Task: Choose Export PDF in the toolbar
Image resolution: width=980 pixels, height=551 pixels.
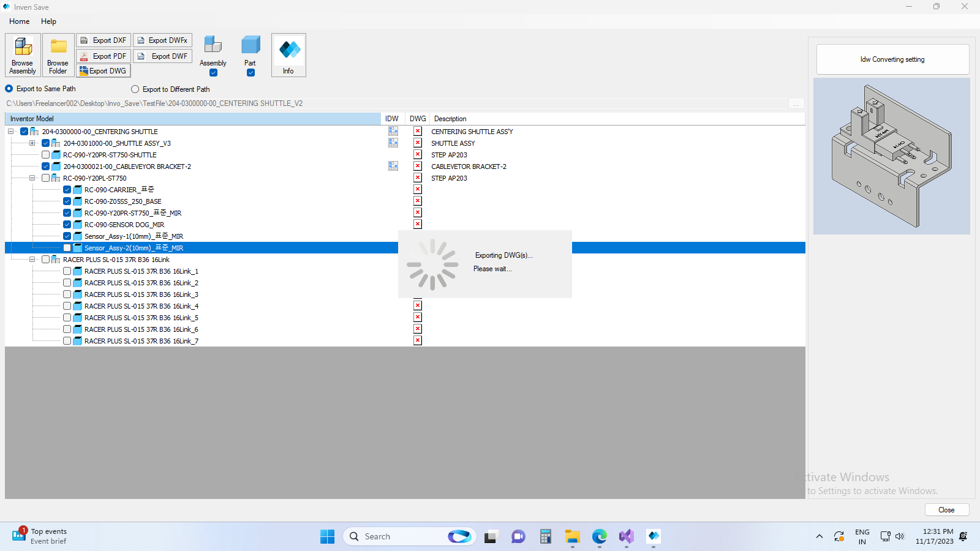Action: tap(104, 56)
